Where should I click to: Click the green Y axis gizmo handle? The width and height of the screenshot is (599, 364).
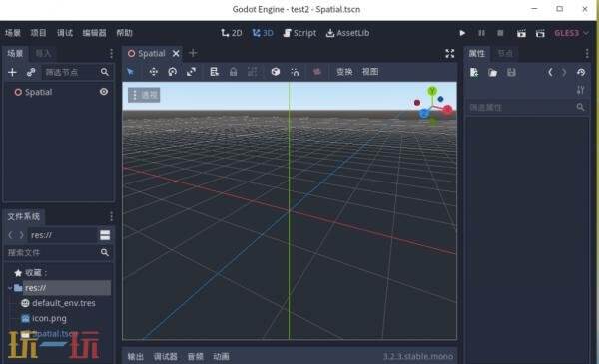(x=432, y=91)
